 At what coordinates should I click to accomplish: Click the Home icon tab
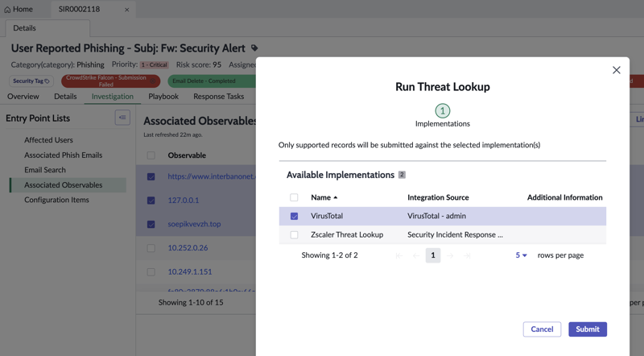[x=19, y=9]
